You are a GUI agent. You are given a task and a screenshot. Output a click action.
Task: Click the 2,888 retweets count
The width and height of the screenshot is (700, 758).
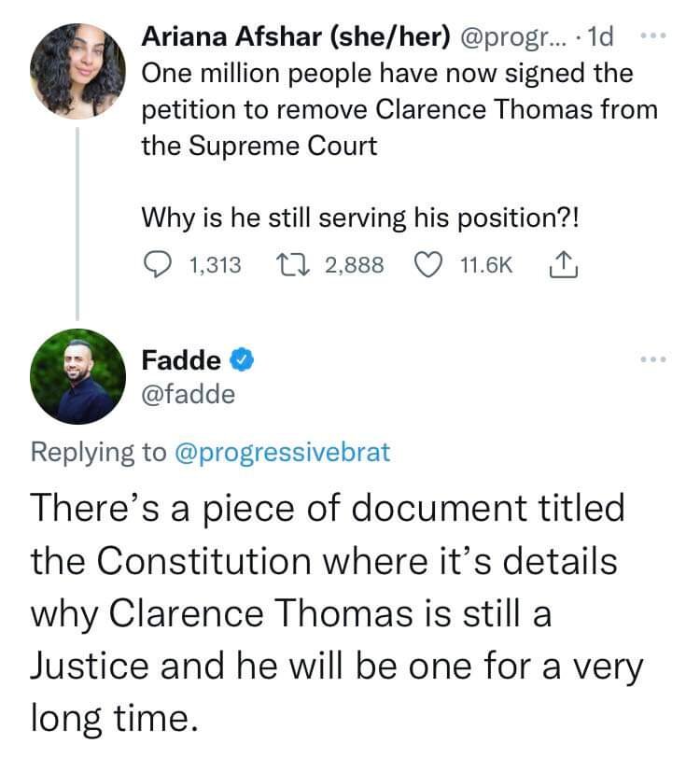(354, 265)
